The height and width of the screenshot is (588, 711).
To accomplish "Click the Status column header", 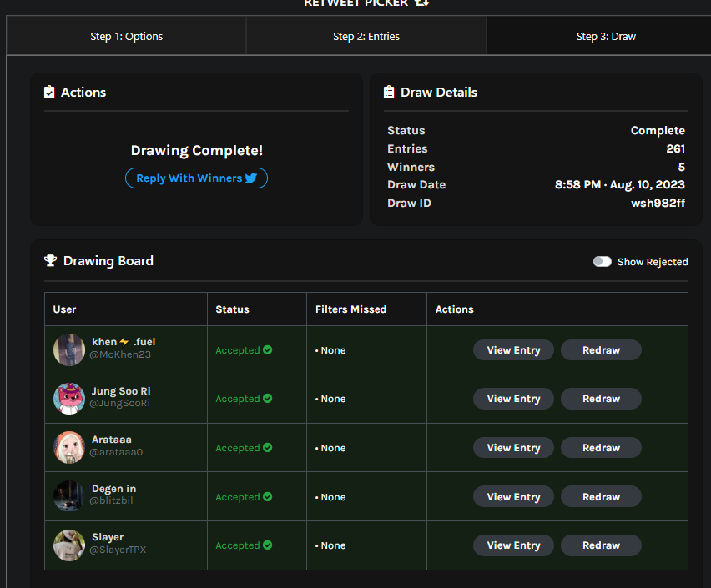I will 232,309.
